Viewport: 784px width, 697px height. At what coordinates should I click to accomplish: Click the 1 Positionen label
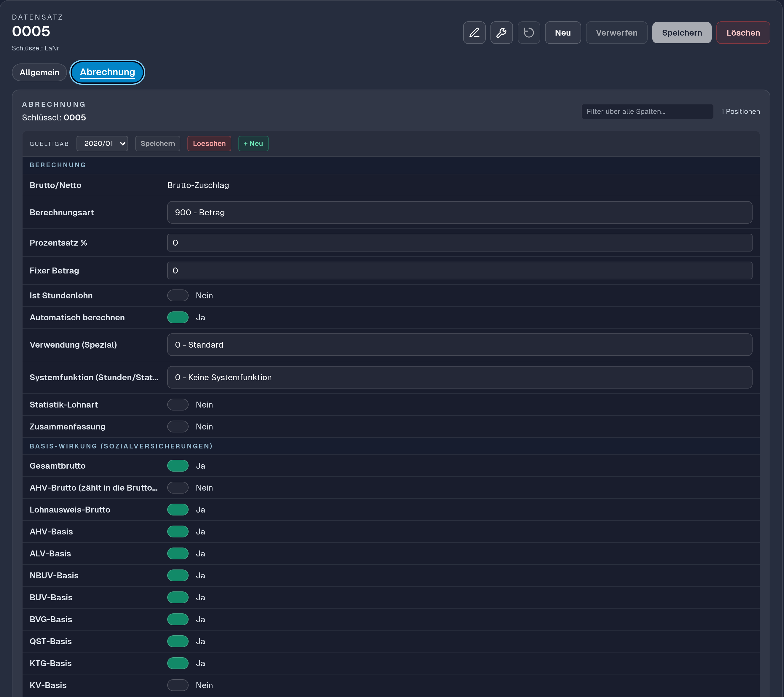(x=740, y=112)
